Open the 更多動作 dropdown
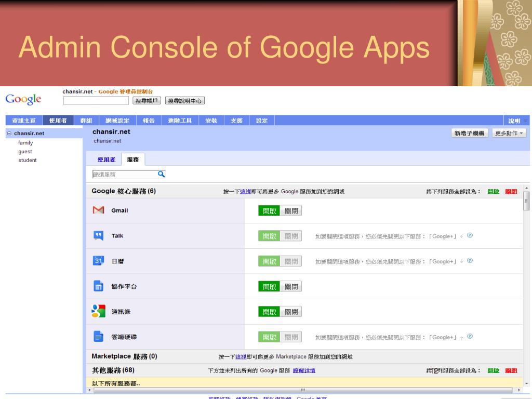532x399 pixels. point(509,133)
